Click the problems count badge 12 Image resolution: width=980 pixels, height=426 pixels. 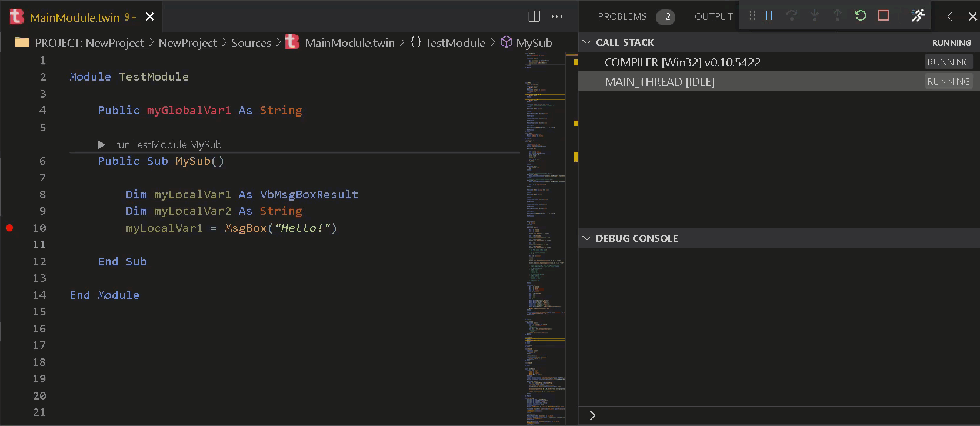pyautogui.click(x=665, y=16)
